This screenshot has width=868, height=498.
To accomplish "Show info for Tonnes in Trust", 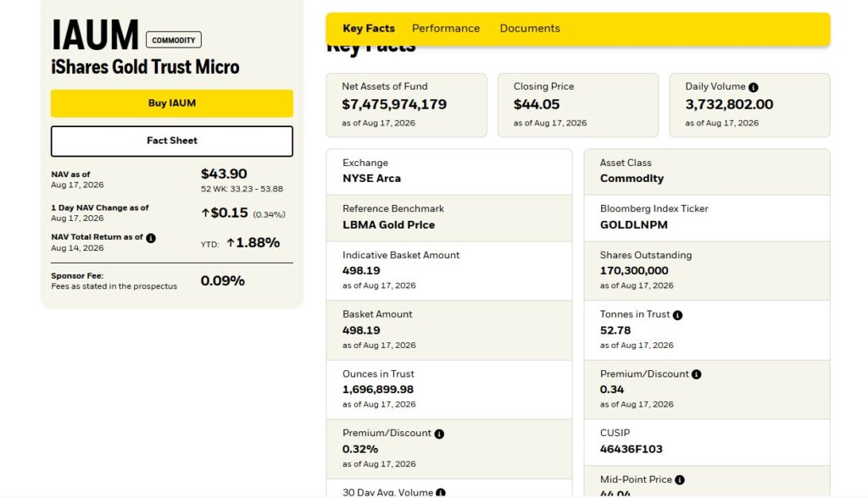I will pyautogui.click(x=677, y=315).
